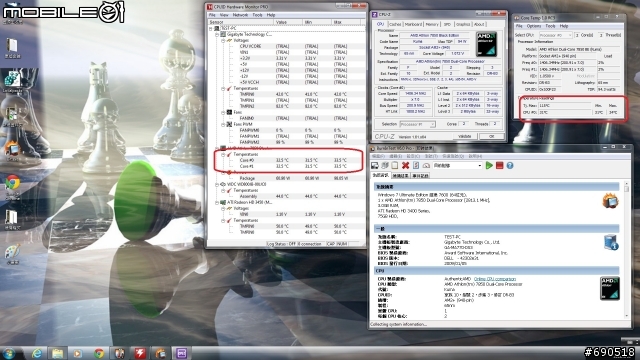The height and width of the screenshot is (360, 640).
Task: Open the test mode dropdown in BurnInTest toolbar
Action: 457,165
